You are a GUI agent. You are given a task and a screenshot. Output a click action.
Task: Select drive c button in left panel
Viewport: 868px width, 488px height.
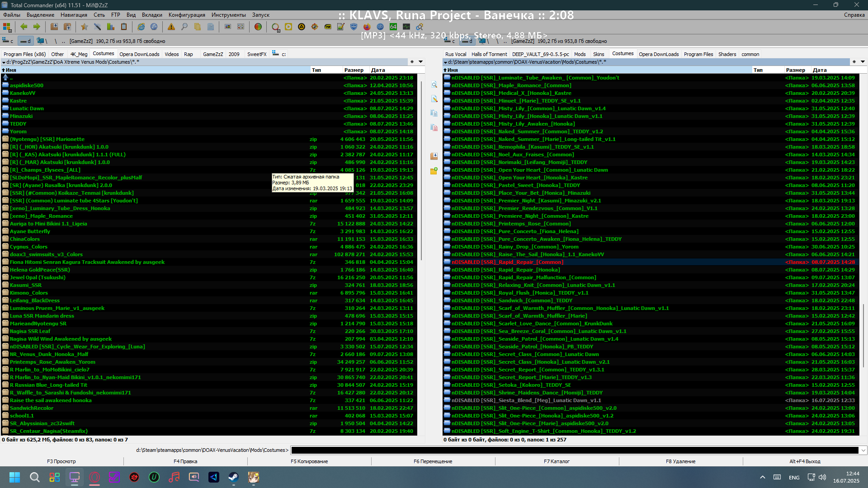coord(8,41)
